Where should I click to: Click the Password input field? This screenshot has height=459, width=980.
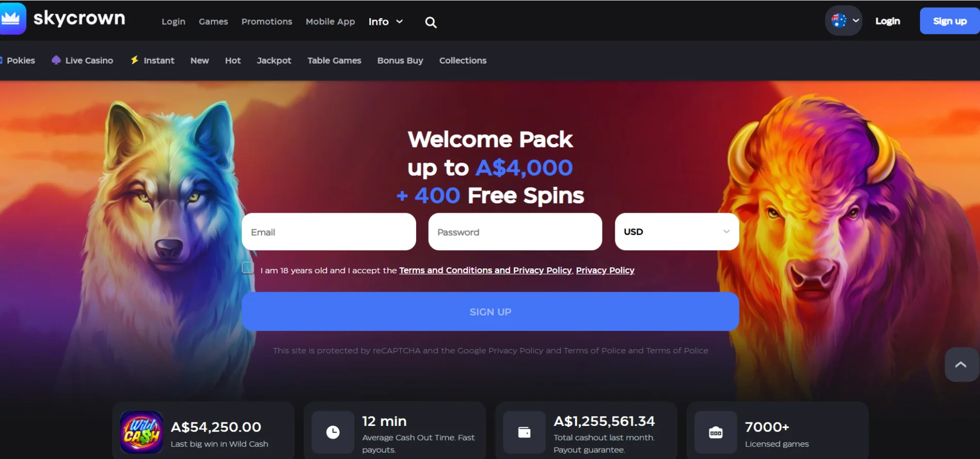[515, 232]
